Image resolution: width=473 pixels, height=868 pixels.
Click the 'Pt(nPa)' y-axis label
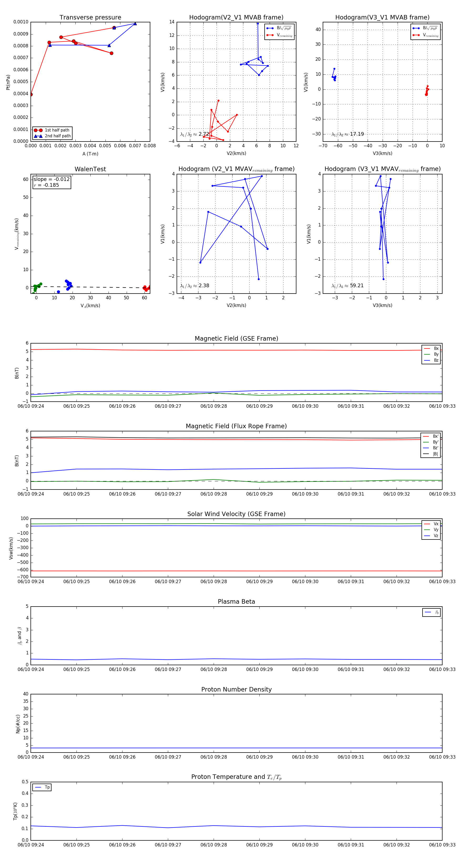click(x=8, y=82)
